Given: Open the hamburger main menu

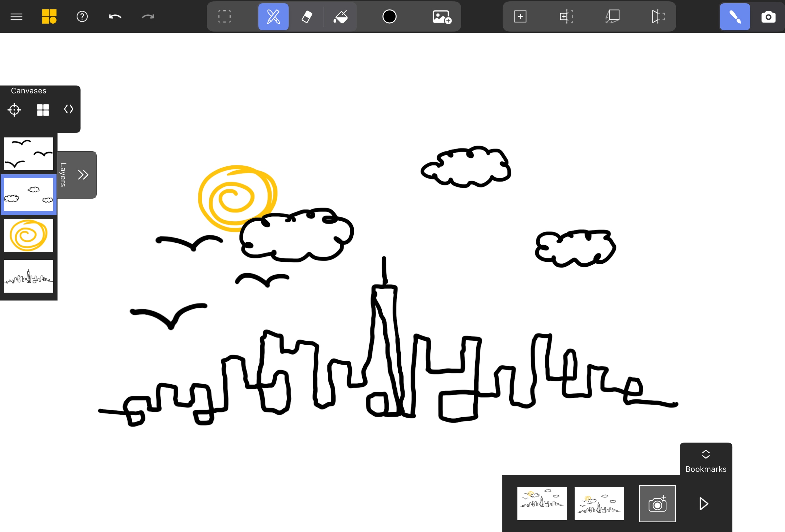Looking at the screenshot, I should [x=16, y=16].
